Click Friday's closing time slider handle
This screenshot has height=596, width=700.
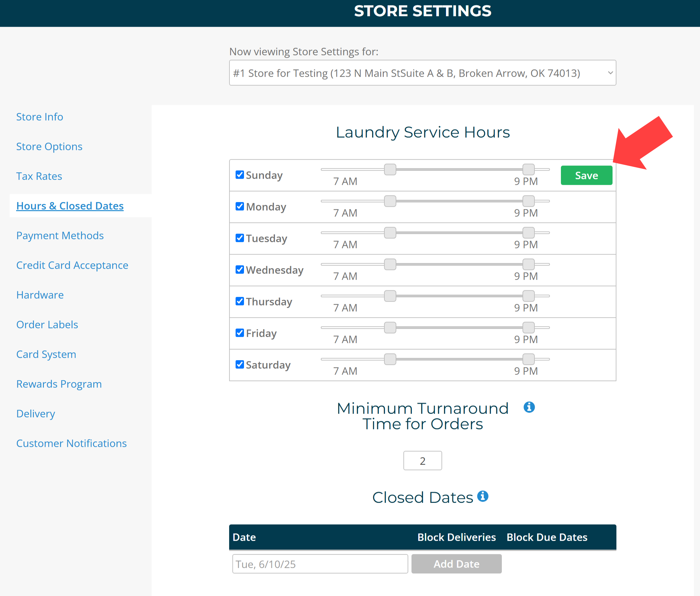click(528, 328)
